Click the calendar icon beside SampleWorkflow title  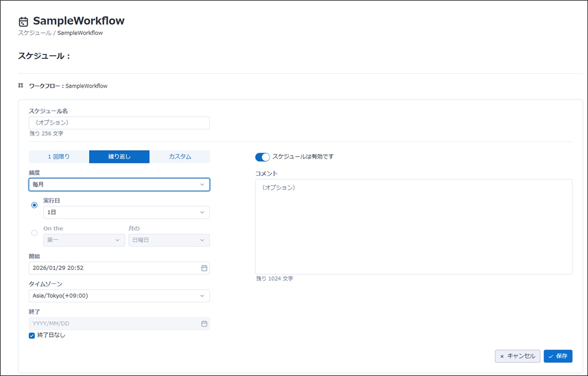click(x=24, y=21)
